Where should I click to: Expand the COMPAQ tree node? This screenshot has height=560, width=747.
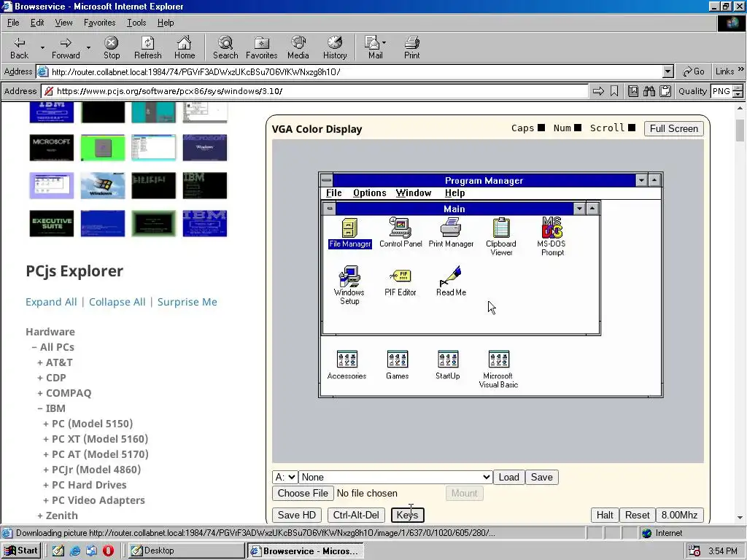(40, 393)
